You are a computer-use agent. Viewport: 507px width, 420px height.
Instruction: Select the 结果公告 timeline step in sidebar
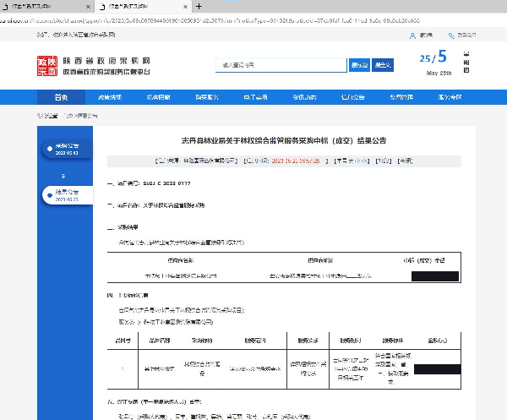[x=66, y=195]
